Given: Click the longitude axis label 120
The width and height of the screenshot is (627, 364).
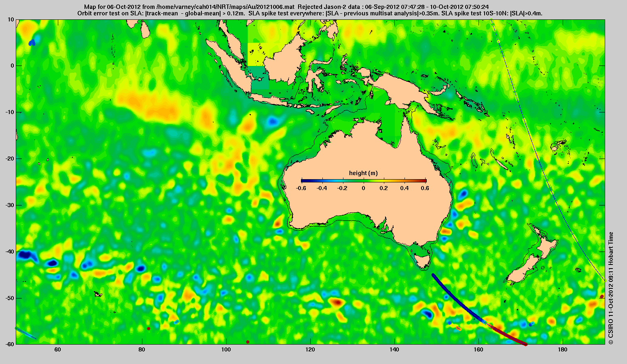Looking at the screenshot, I should pyautogui.click(x=310, y=349).
